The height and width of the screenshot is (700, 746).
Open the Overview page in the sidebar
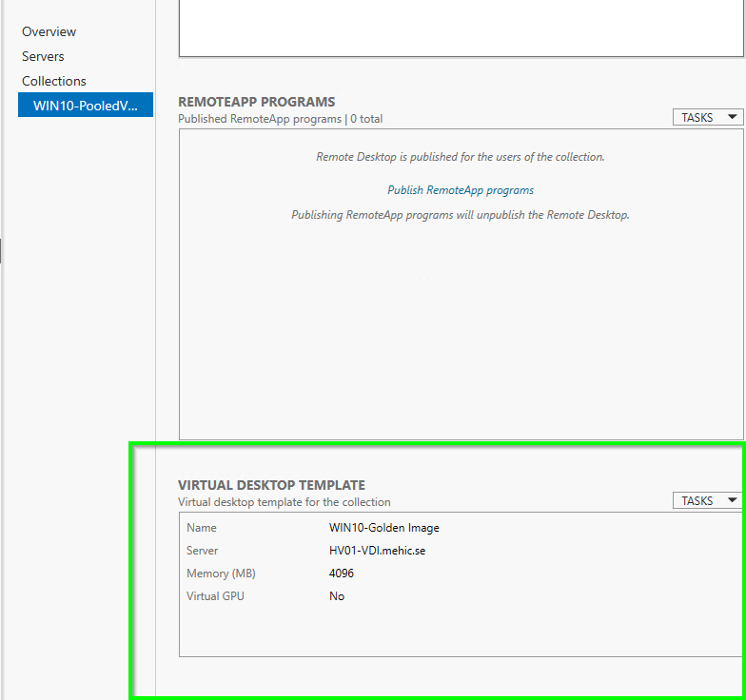tap(49, 31)
